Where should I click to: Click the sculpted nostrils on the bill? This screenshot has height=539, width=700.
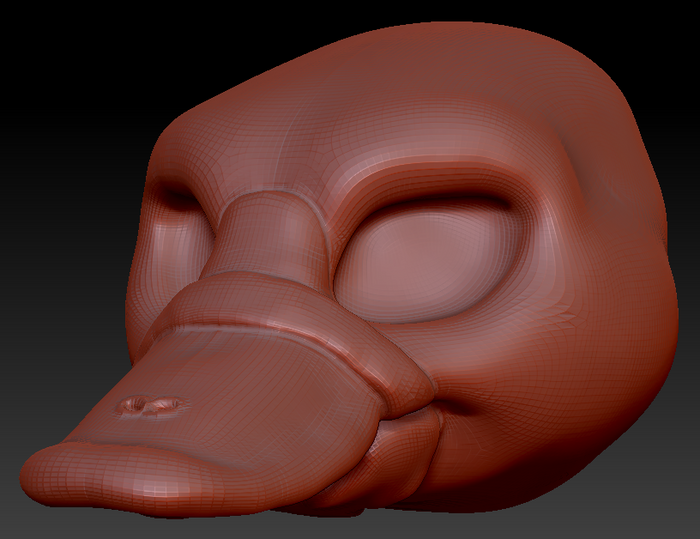point(151,406)
